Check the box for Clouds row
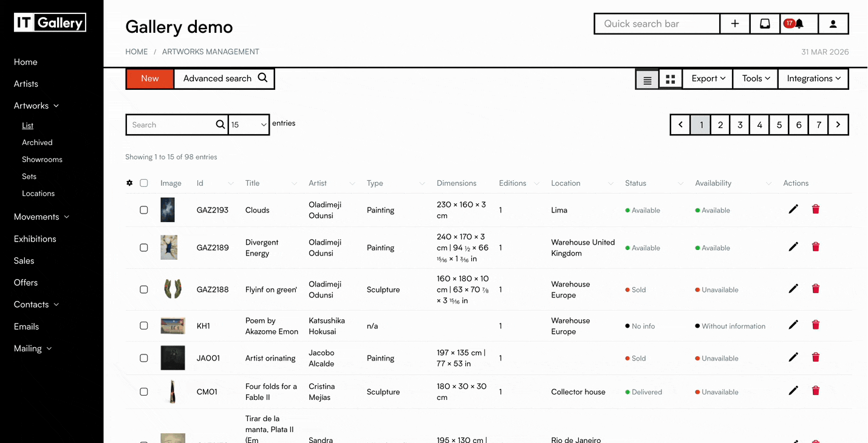Screen dimensions: 868x443 pos(144,210)
